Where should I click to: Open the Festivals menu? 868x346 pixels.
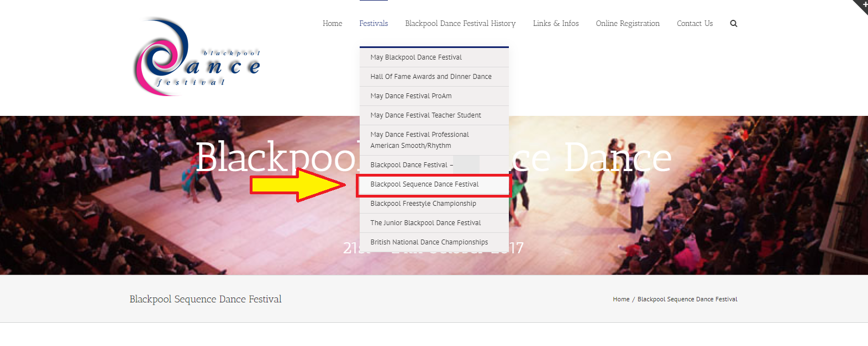[x=373, y=23]
